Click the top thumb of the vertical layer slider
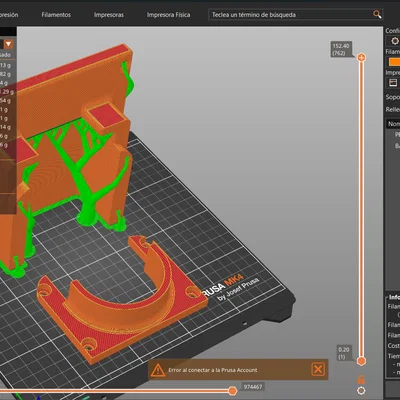The height and width of the screenshot is (400, 400). (361, 57)
